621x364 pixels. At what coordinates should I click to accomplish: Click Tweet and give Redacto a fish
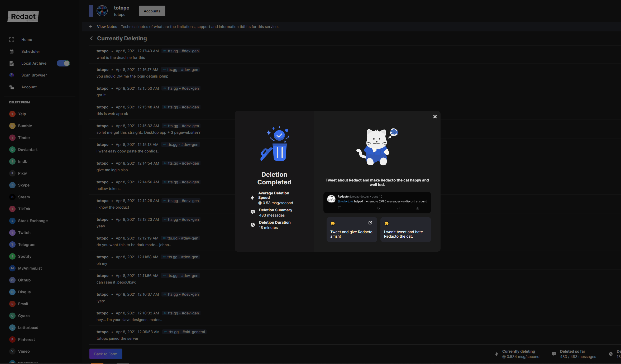351,229
